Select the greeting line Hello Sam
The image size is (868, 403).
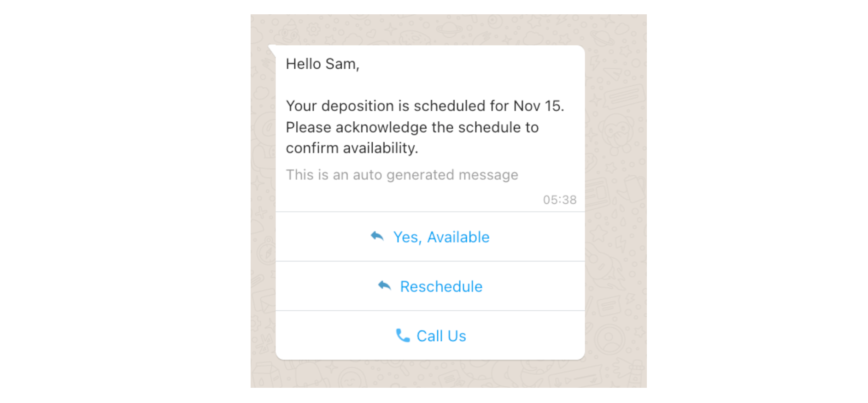tap(323, 64)
